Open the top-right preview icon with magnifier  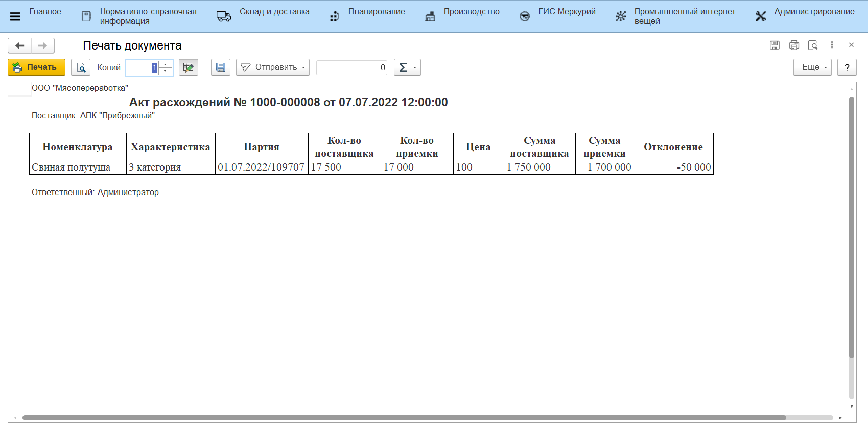(813, 45)
